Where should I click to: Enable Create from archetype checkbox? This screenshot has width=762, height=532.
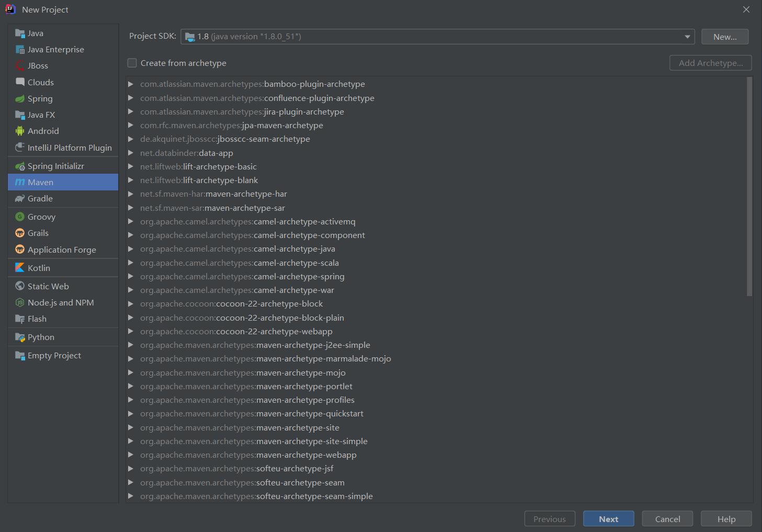click(x=132, y=63)
